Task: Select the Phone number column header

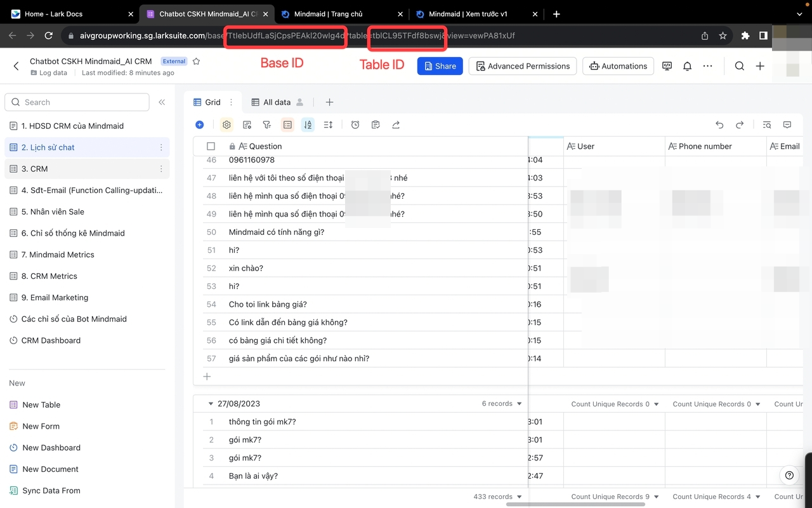Action: point(716,146)
